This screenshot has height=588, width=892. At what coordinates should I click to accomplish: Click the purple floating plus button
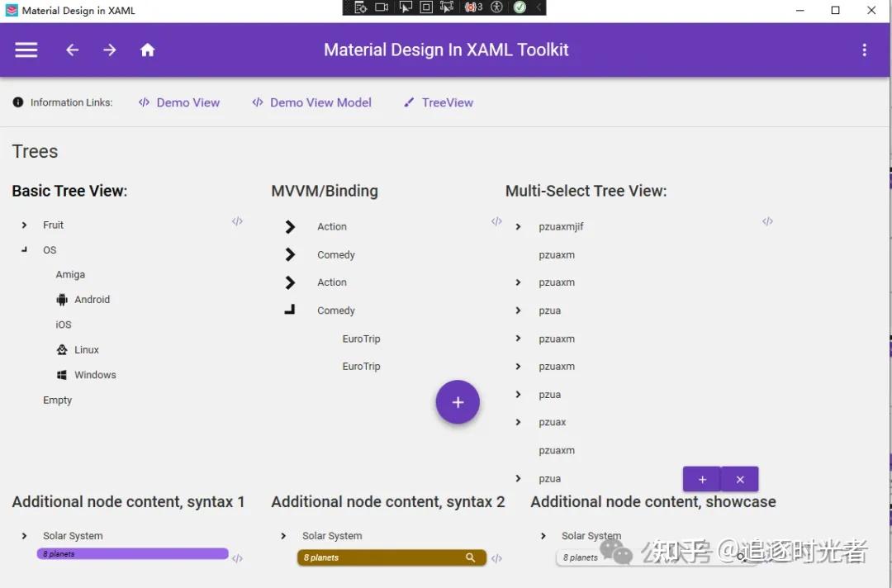458,402
